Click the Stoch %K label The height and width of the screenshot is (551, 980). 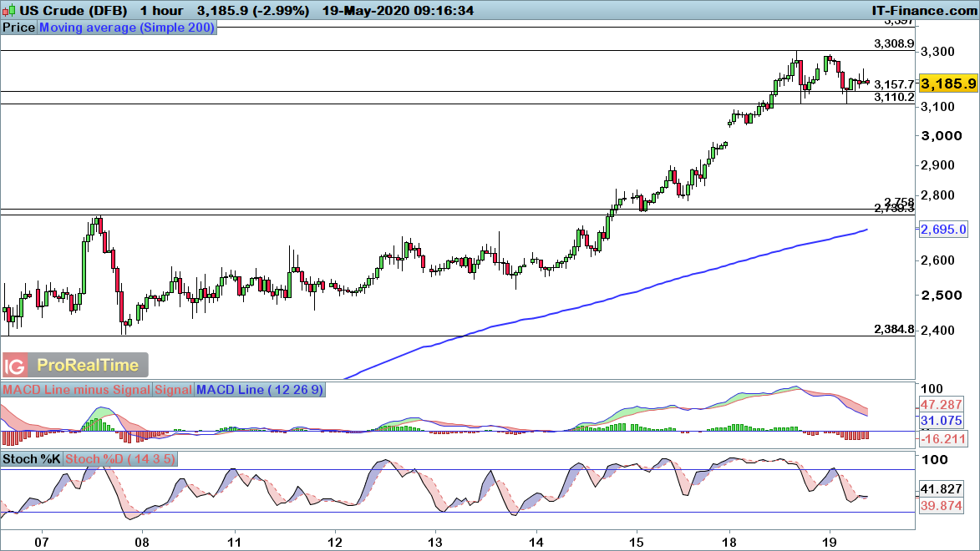click(33, 460)
